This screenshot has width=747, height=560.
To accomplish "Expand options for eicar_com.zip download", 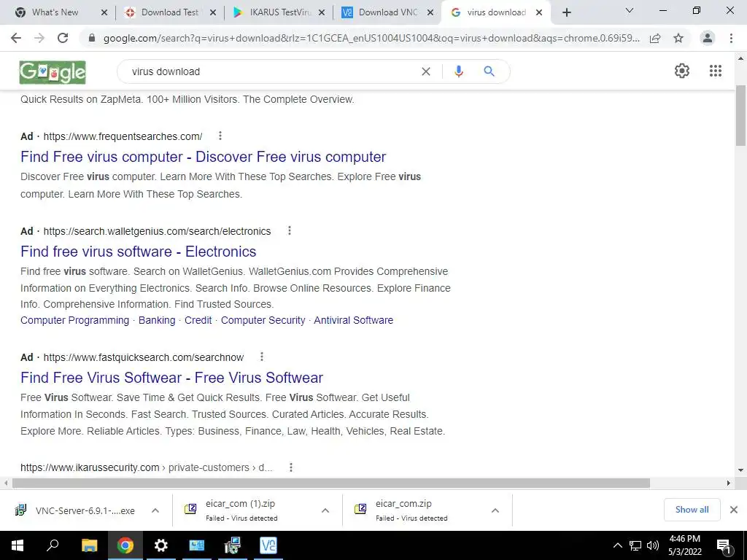I will coord(495,510).
